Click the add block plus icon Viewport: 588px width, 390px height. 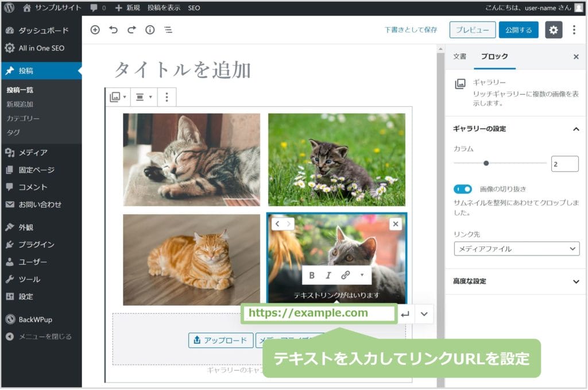pos(95,30)
